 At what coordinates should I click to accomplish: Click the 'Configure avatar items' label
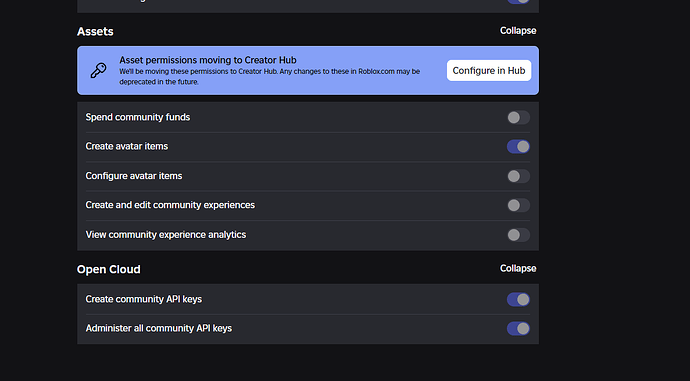[x=134, y=176]
